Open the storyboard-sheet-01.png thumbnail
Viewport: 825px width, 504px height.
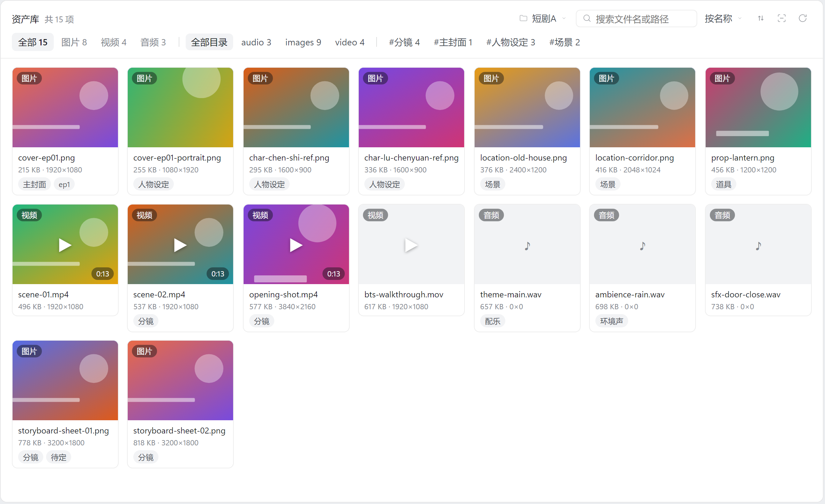pyautogui.click(x=65, y=380)
